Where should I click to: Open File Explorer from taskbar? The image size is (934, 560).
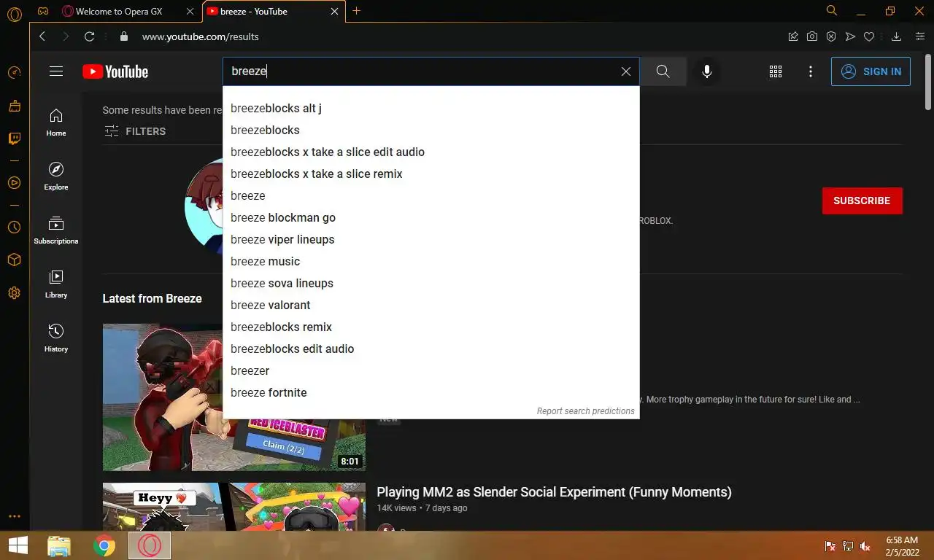pos(59,545)
